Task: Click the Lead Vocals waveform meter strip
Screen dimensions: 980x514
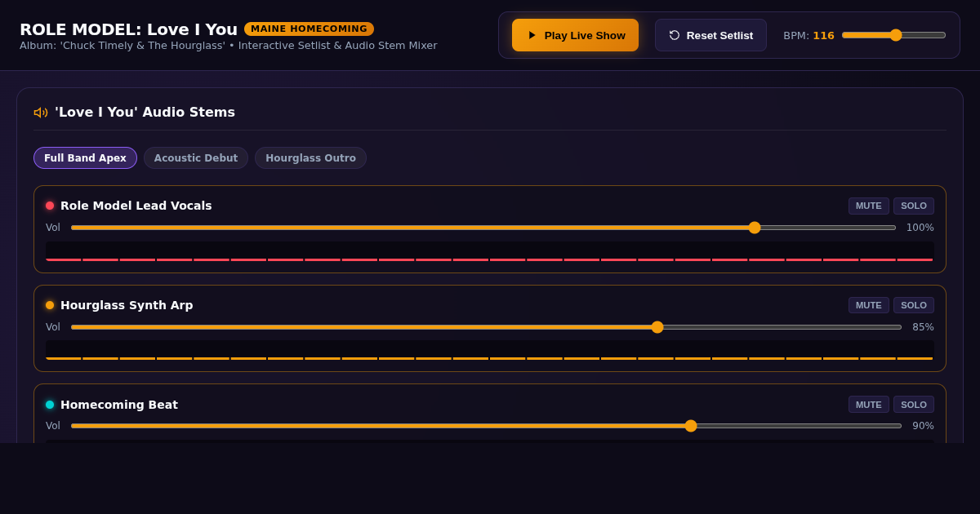Action: (x=490, y=251)
